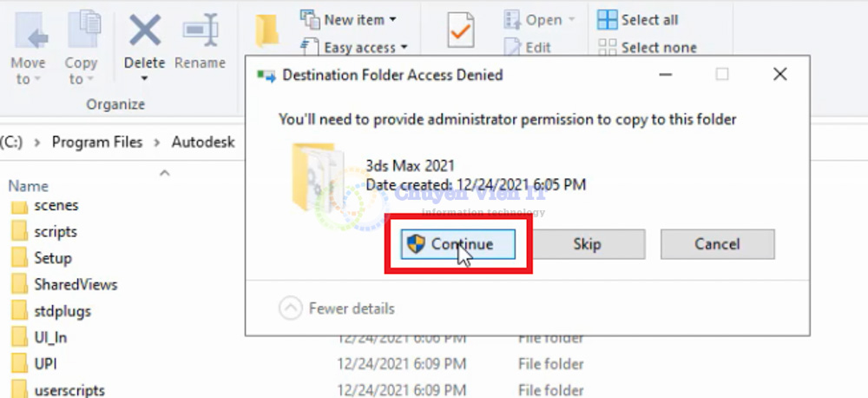Click the Delete icon in ribbon

pos(144,31)
